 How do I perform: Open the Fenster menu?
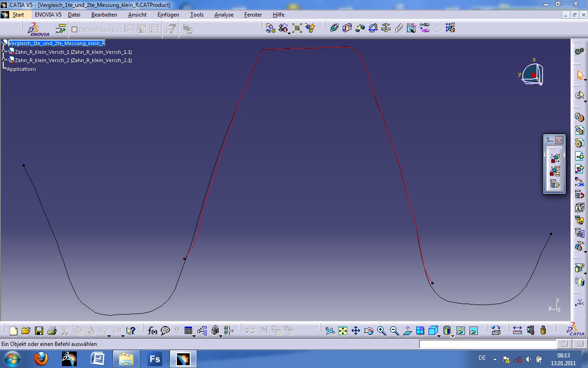click(x=253, y=15)
